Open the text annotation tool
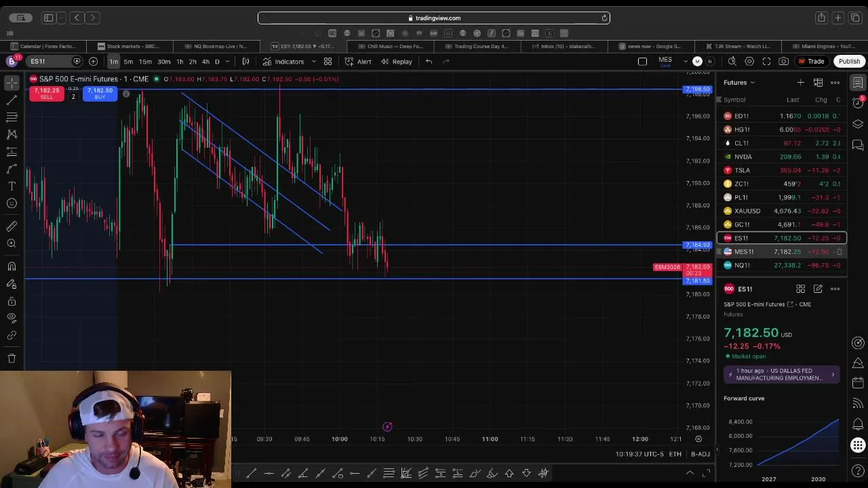This screenshot has height=488, width=868. point(12,186)
